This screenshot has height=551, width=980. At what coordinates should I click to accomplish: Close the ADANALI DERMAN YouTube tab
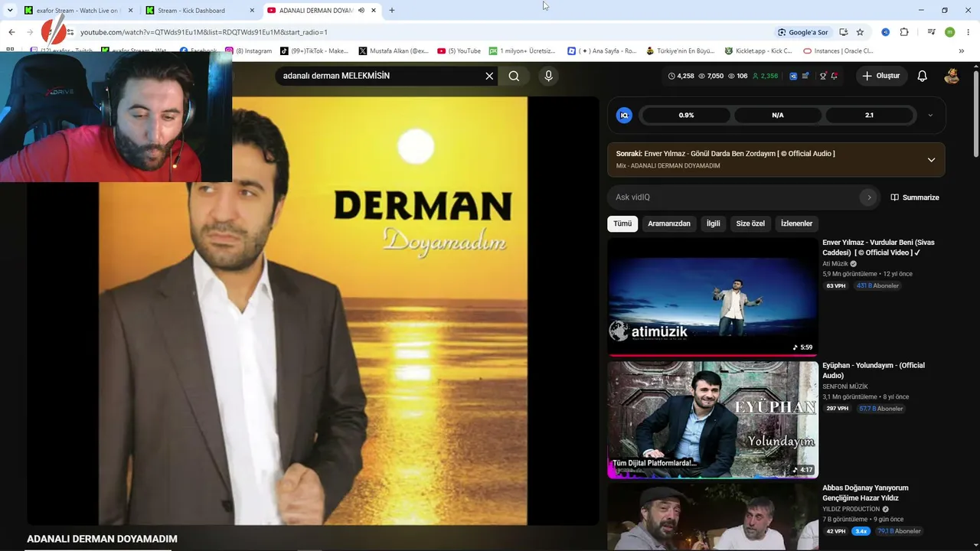(x=374, y=11)
